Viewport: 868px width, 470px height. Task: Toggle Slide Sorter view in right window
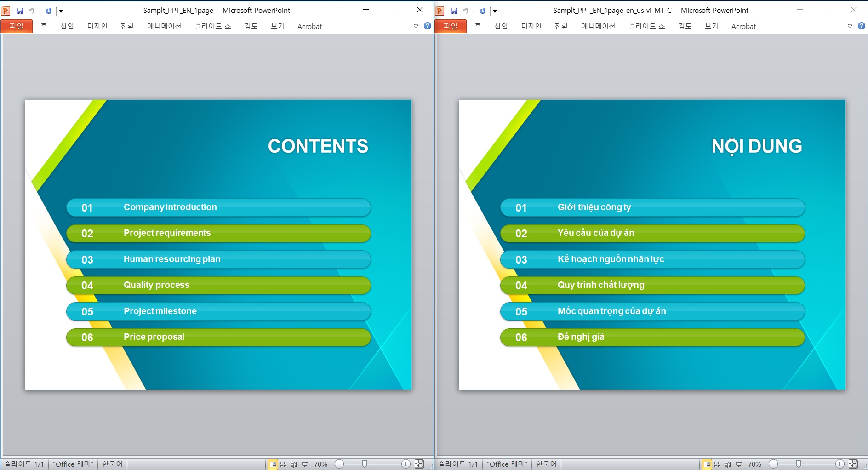coord(718,464)
